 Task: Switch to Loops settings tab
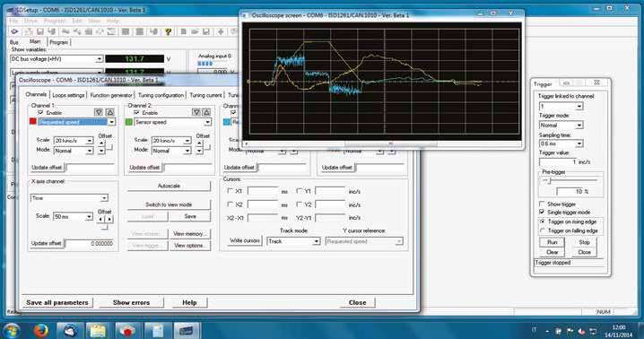coord(68,95)
